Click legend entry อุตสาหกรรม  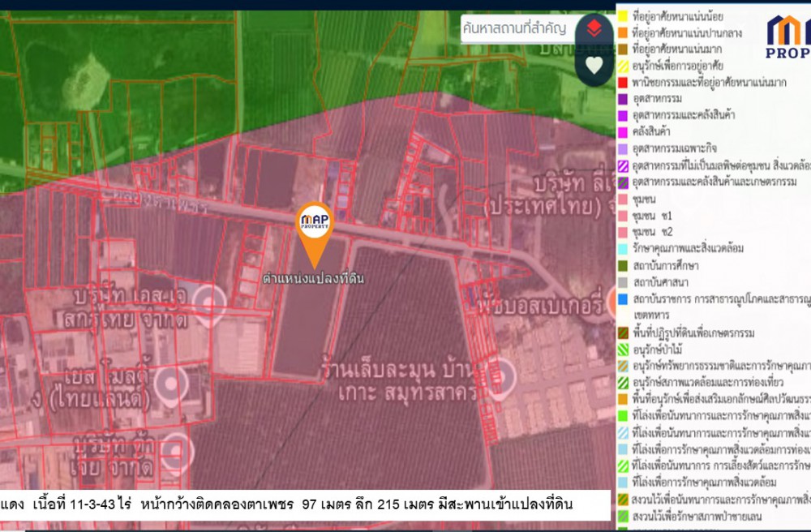(x=657, y=98)
